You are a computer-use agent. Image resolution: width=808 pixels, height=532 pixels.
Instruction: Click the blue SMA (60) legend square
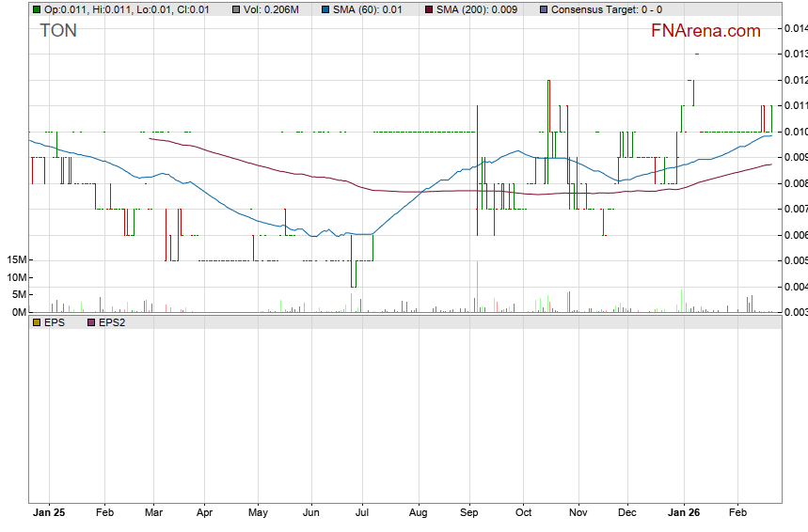coord(325,9)
